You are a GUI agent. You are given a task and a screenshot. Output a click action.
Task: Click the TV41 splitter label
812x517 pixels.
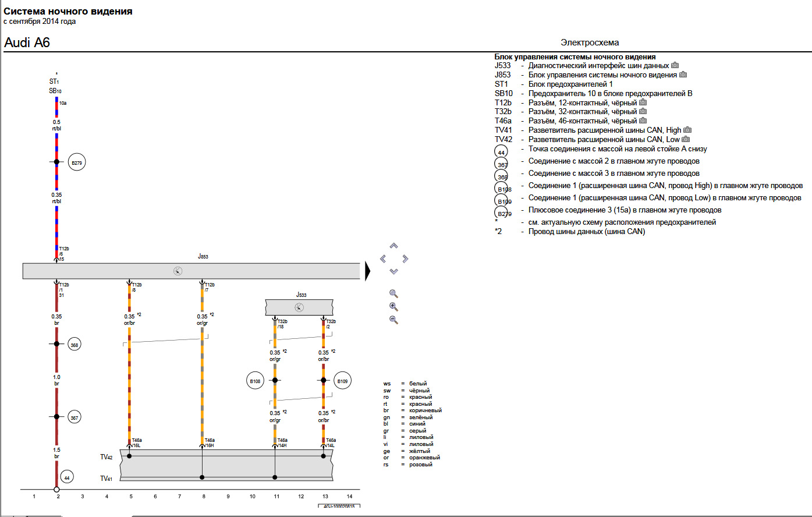coord(106,479)
